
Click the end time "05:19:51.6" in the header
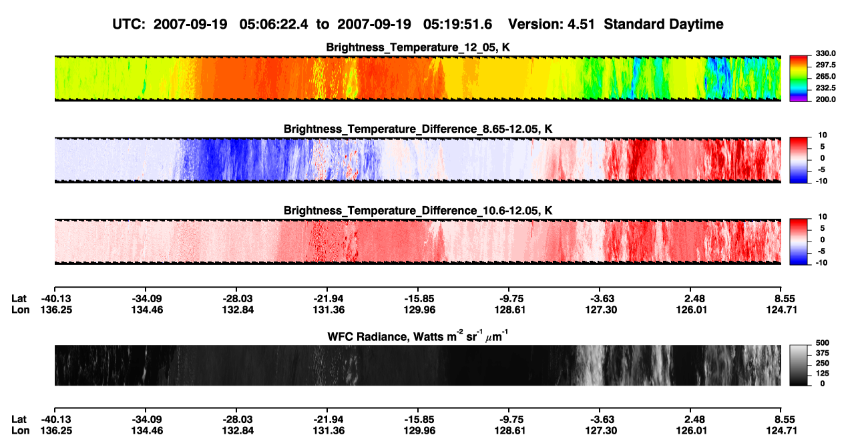[457, 24]
